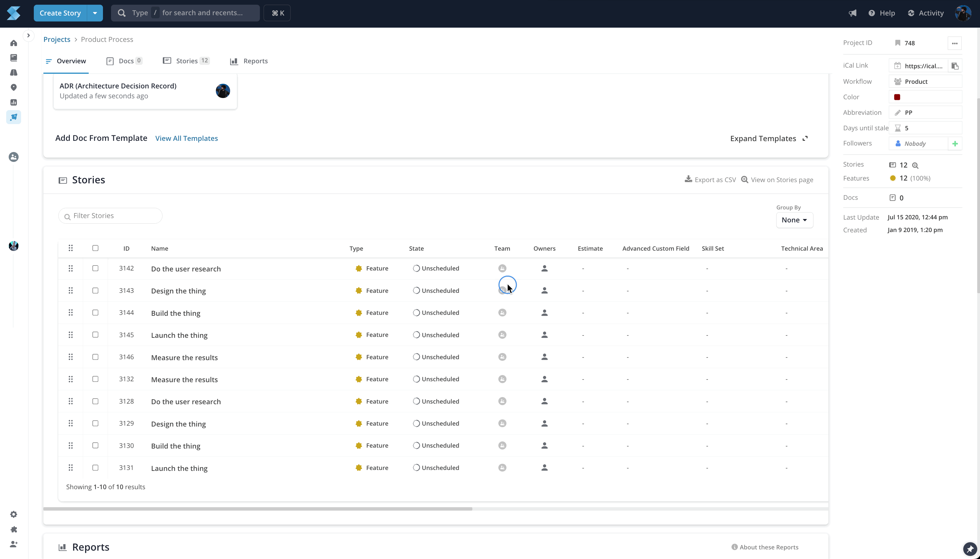
Task: Open the Workflow Product field
Action: pos(925,82)
